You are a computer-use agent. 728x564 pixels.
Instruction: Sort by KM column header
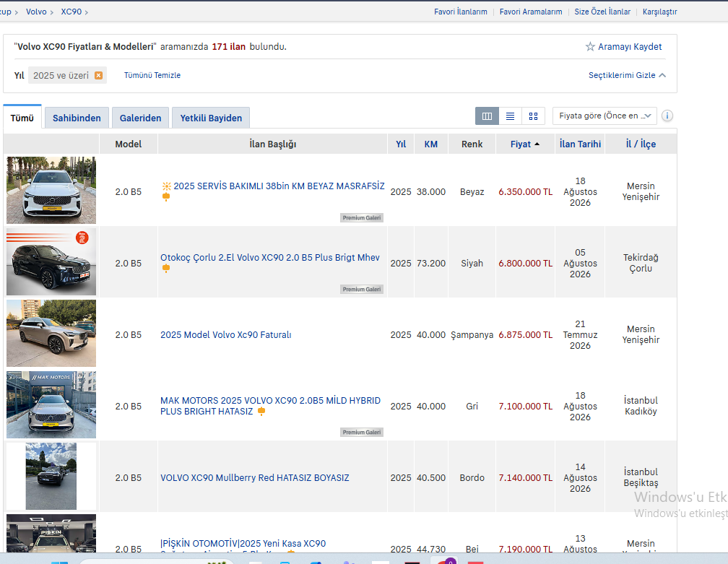pyautogui.click(x=431, y=144)
